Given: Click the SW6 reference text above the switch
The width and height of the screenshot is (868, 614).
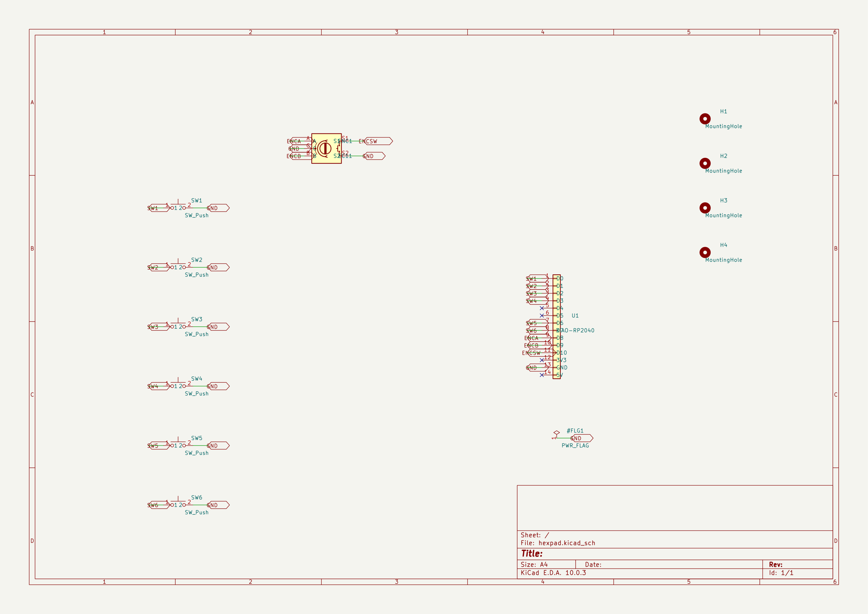Looking at the screenshot, I should tap(197, 497).
